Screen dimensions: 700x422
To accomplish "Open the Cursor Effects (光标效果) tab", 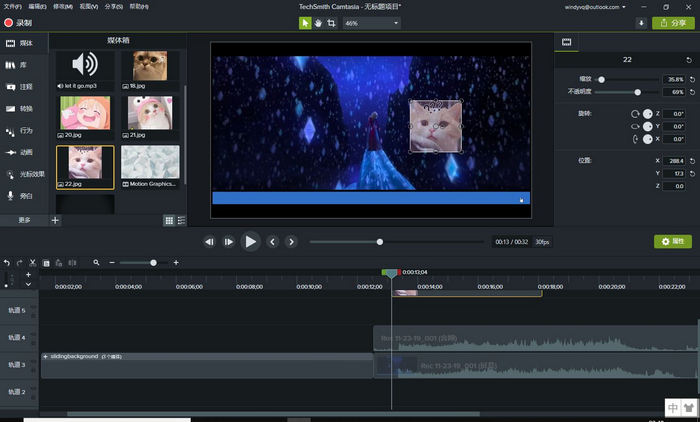I will [24, 174].
